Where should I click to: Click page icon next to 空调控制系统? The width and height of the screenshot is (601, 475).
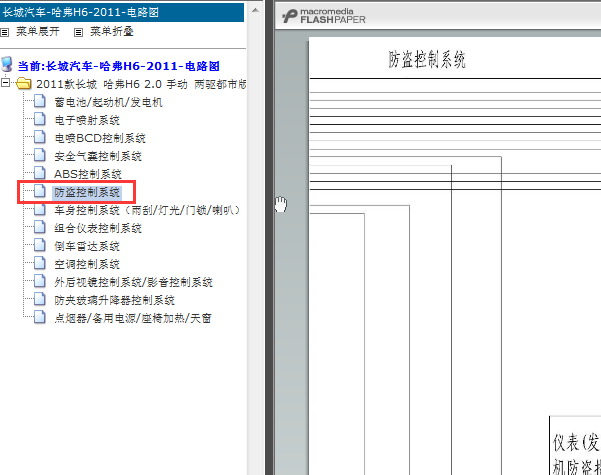[39, 263]
